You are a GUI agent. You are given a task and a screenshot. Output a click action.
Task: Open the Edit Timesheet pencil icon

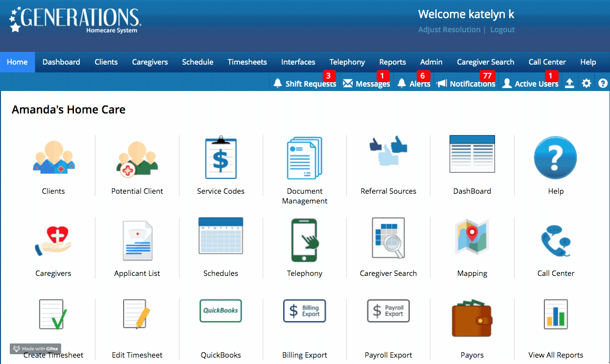click(x=137, y=314)
